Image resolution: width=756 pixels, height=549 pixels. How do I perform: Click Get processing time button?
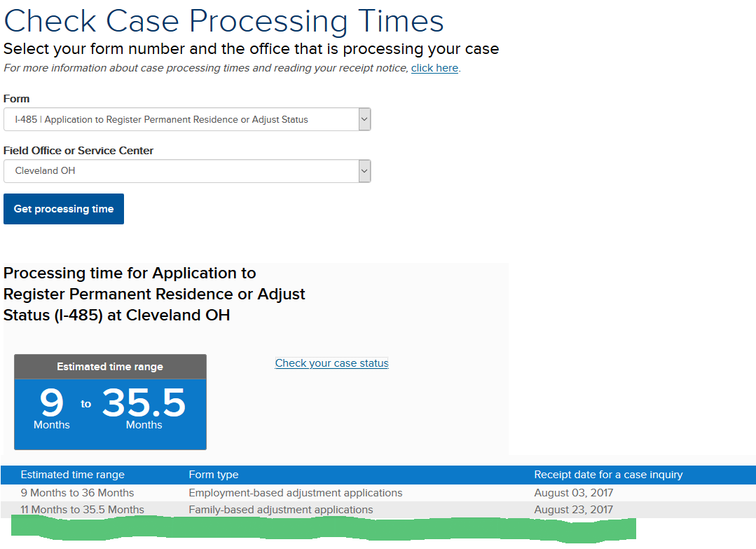point(64,209)
